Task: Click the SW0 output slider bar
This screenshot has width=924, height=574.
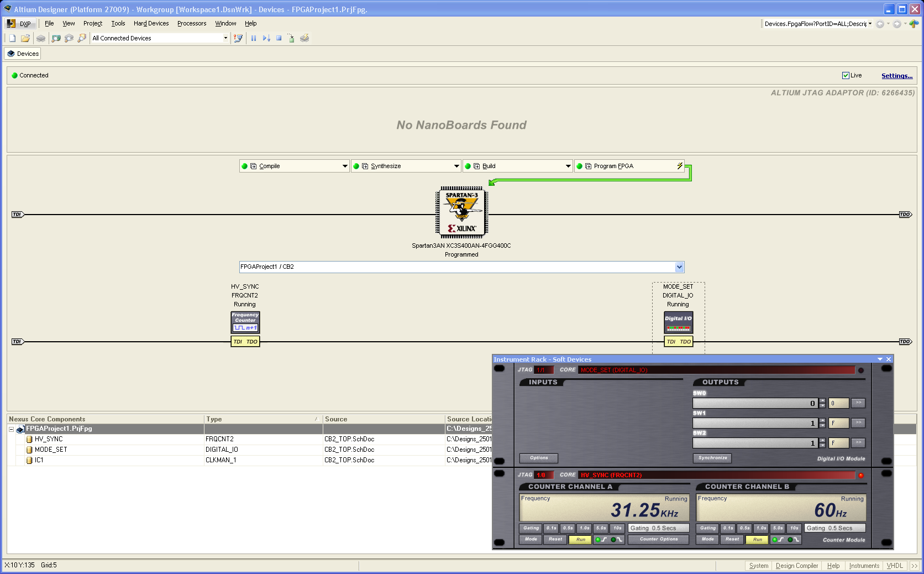Action: (755, 403)
